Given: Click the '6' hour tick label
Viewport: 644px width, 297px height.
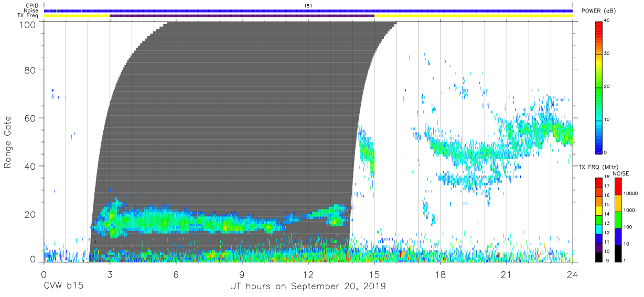Looking at the screenshot, I should (176, 274).
